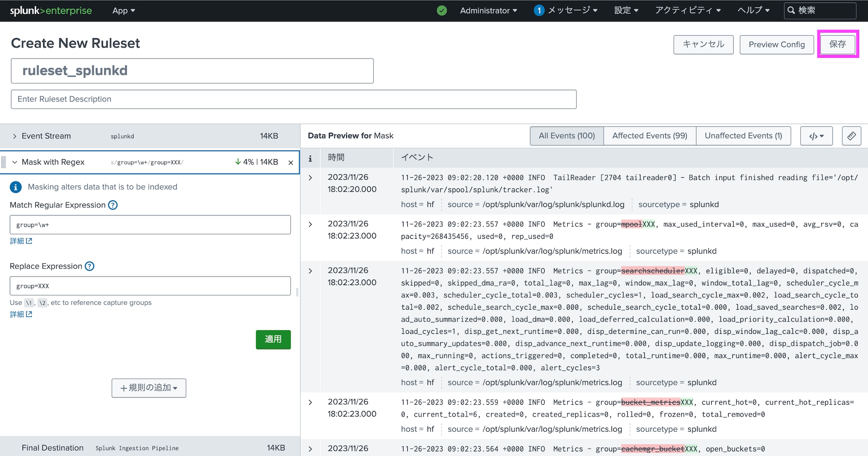
Task: Expand the Event Stream section
Action: point(14,136)
